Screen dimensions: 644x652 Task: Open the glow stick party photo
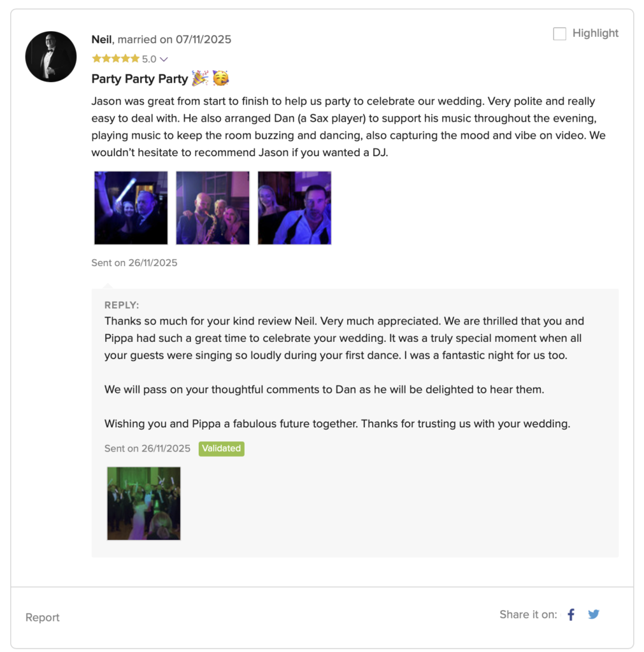[131, 208]
